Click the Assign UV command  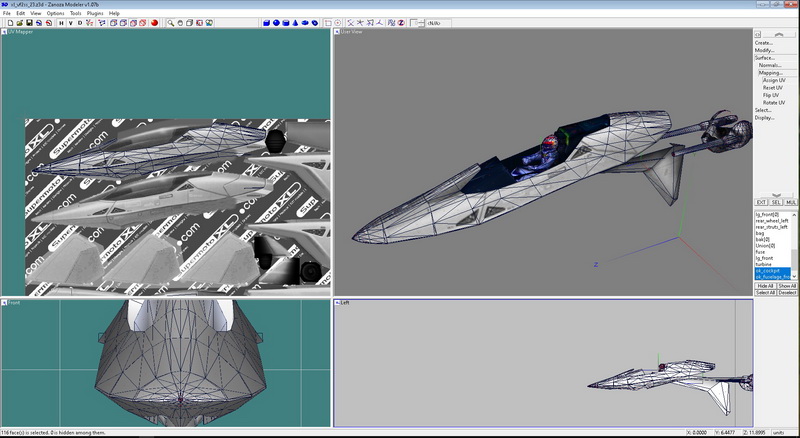point(774,80)
